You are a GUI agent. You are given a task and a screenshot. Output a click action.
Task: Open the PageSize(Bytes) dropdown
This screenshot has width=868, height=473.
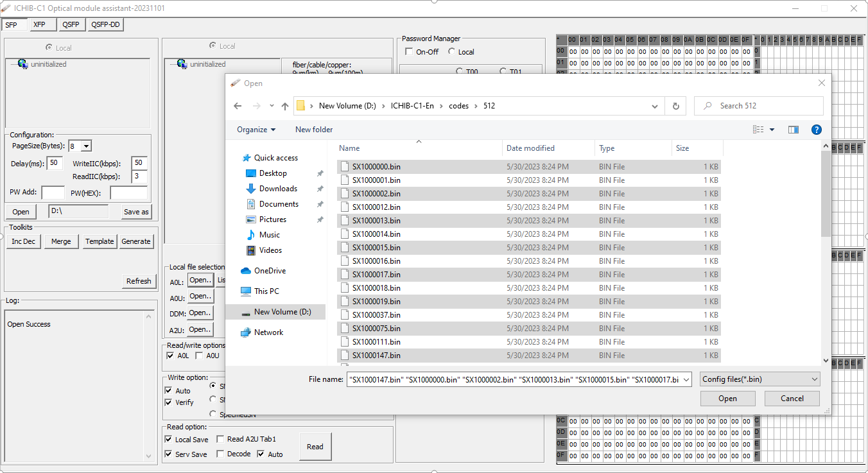tap(87, 146)
